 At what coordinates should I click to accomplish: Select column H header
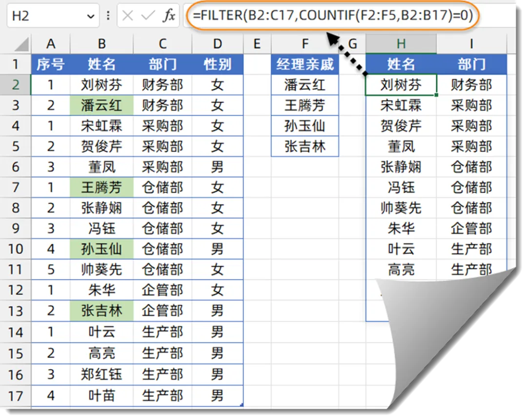(401, 44)
